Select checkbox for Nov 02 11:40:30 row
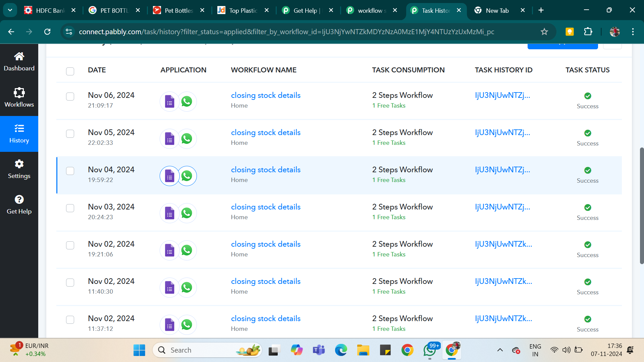 click(70, 283)
